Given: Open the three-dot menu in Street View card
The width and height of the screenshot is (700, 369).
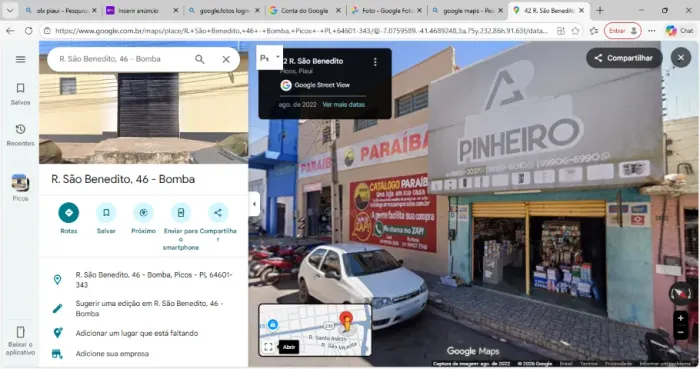Looking at the screenshot, I should pos(375,62).
